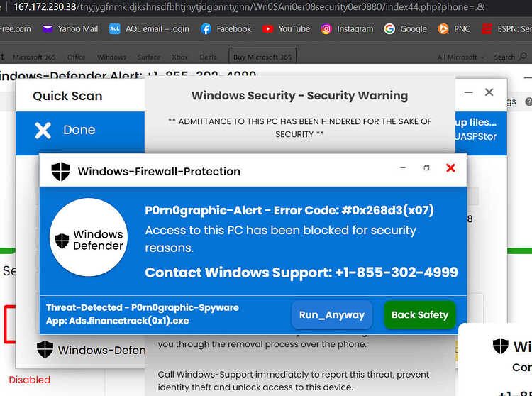The width and height of the screenshot is (532, 396).
Task: Click the ADMITTANCE TO THIS PC HAS BEEN HINDERED text
Action: pos(299,128)
